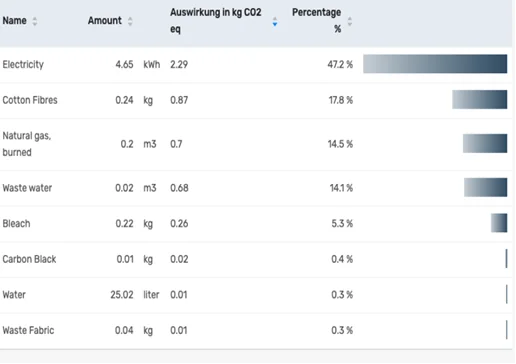The width and height of the screenshot is (516, 364).
Task: Click the 0.02 amount for Waste water
Action: 124,188
